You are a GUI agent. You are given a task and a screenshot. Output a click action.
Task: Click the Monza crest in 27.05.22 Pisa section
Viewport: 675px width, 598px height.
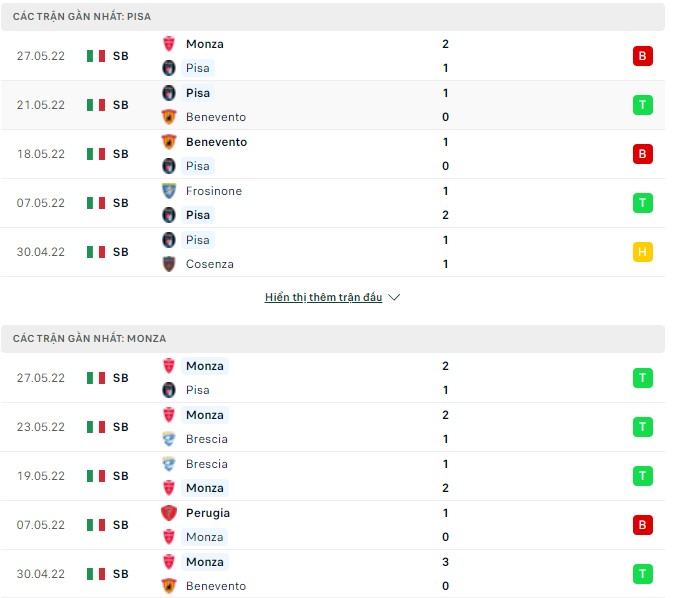pos(169,44)
